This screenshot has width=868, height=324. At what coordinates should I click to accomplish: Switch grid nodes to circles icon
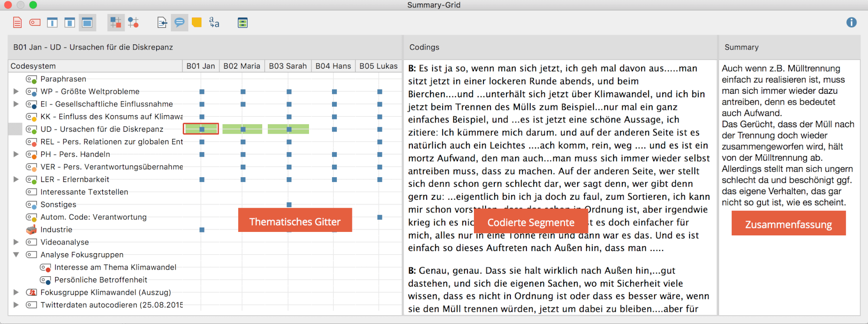tap(133, 23)
